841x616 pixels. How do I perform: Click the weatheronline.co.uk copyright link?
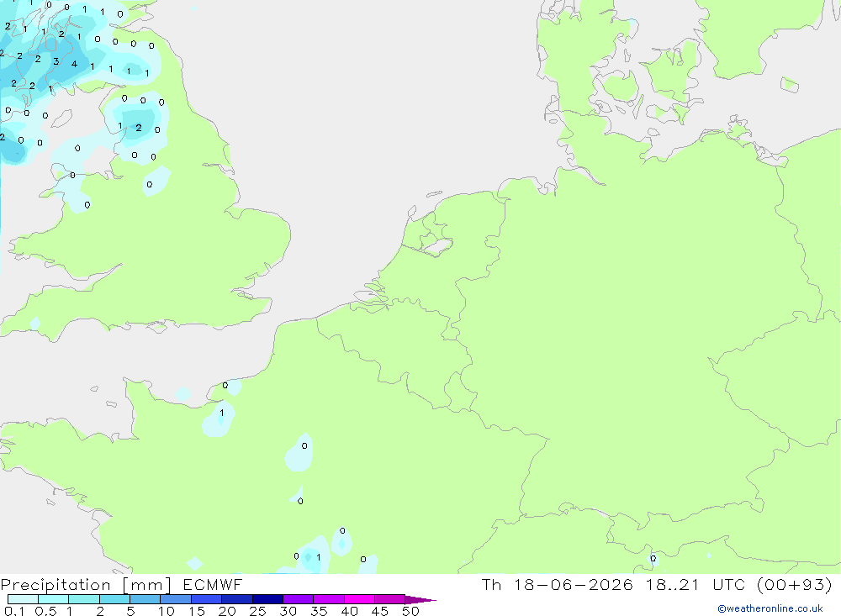click(x=770, y=608)
